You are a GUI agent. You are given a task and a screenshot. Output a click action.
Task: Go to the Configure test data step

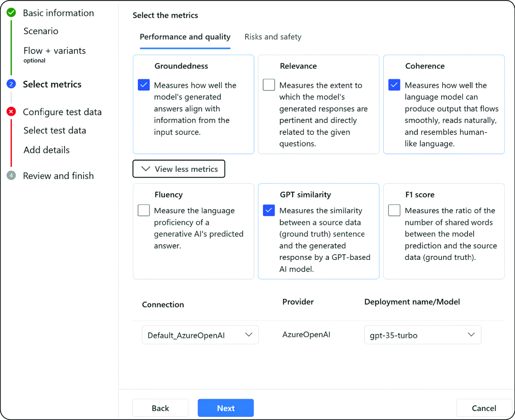63,112
